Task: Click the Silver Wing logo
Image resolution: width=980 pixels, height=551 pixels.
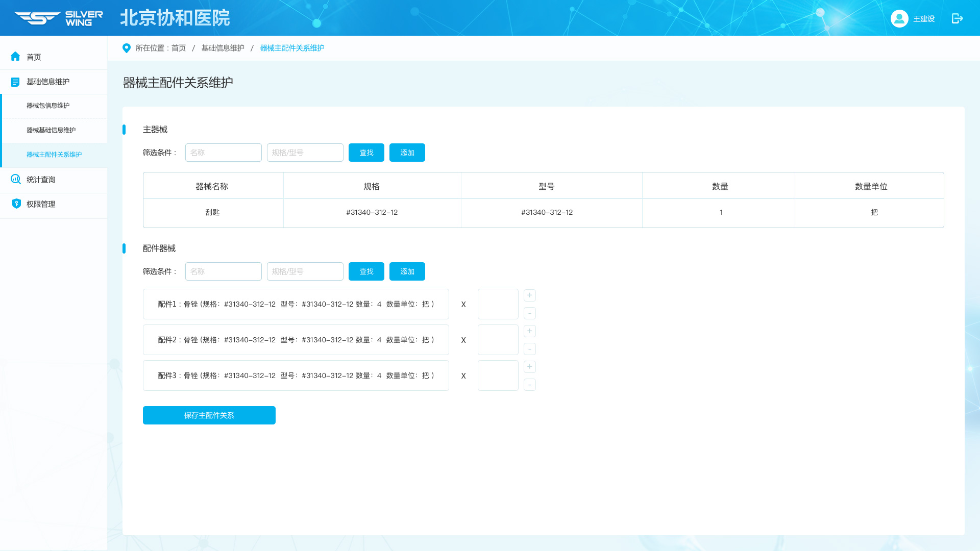Action: 59,18
